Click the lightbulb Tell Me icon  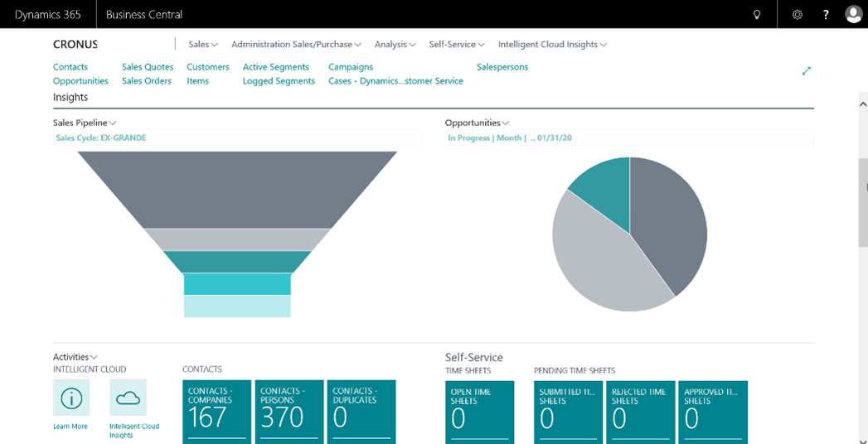(x=756, y=15)
